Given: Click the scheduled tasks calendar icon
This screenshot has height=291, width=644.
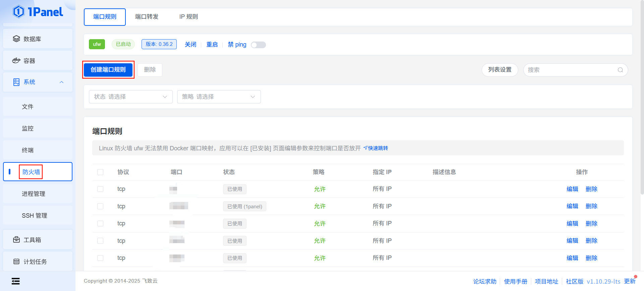Looking at the screenshot, I should pos(16,262).
